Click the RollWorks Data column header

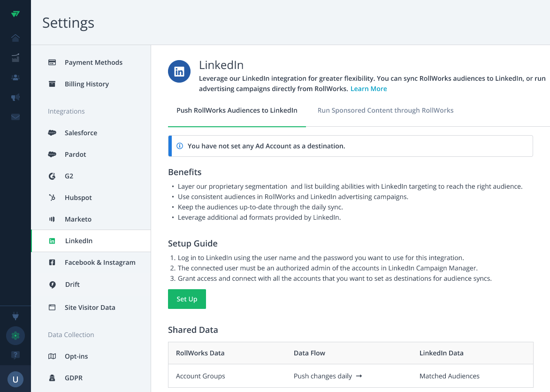click(200, 353)
